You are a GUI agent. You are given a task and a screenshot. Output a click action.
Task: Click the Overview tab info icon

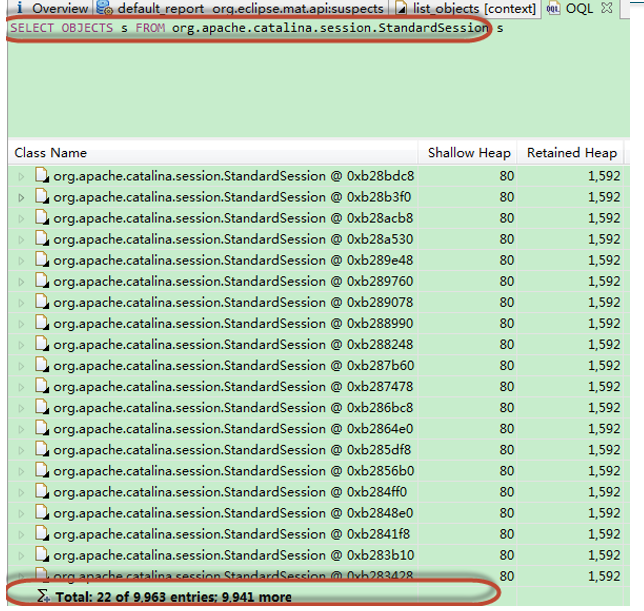tap(19, 9)
